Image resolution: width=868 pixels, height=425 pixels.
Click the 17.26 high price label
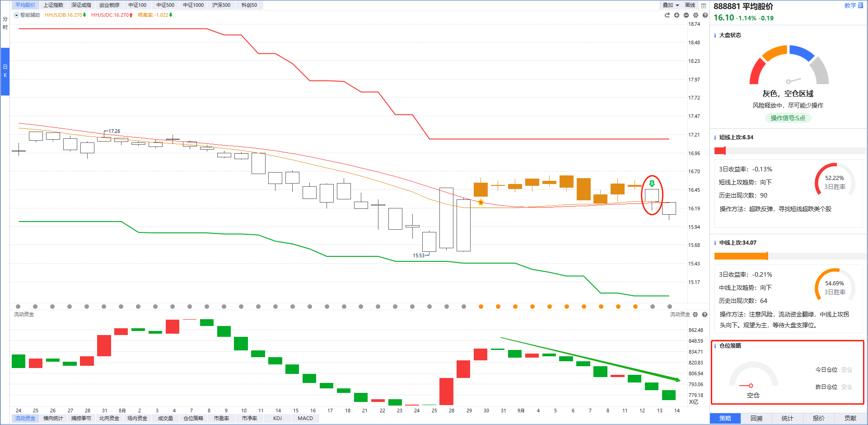(x=114, y=131)
